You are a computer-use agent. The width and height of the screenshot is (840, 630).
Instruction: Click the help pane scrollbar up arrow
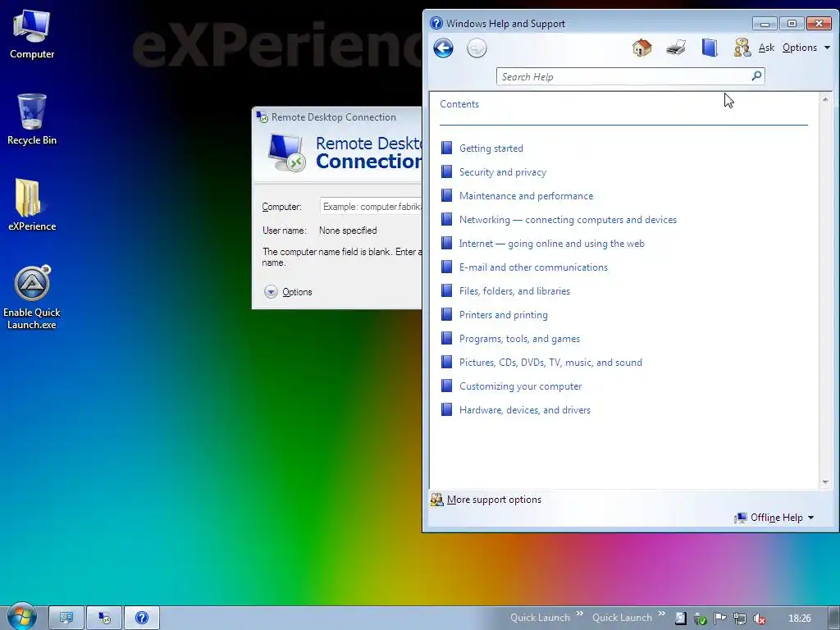[x=825, y=99]
